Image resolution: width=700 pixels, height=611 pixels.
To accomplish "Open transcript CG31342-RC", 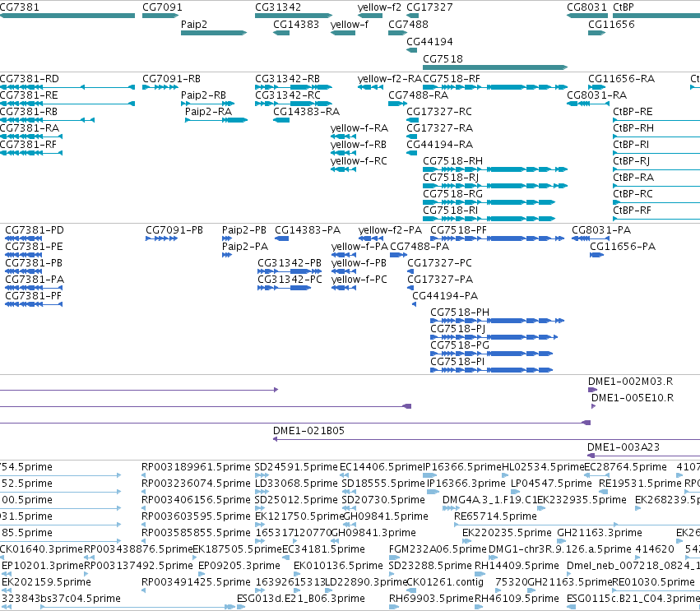I will coord(288,95).
